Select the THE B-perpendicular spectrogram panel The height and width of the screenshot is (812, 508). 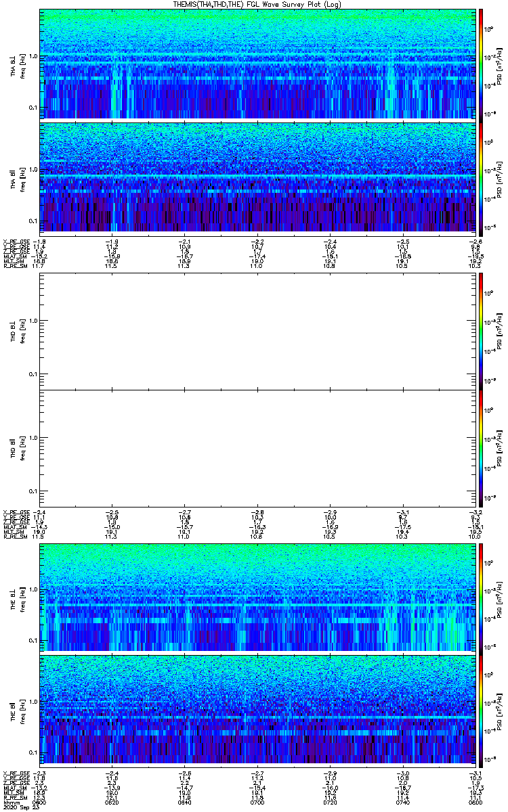pyautogui.click(x=257, y=597)
